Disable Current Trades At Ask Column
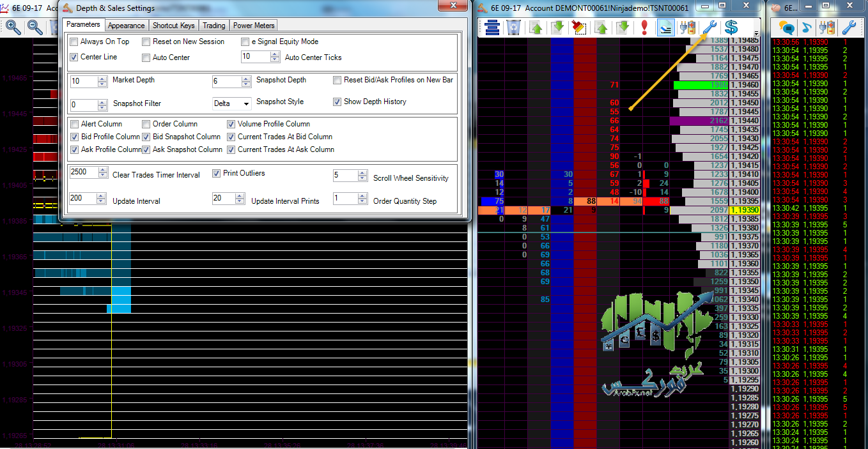The image size is (868, 449). [231, 149]
